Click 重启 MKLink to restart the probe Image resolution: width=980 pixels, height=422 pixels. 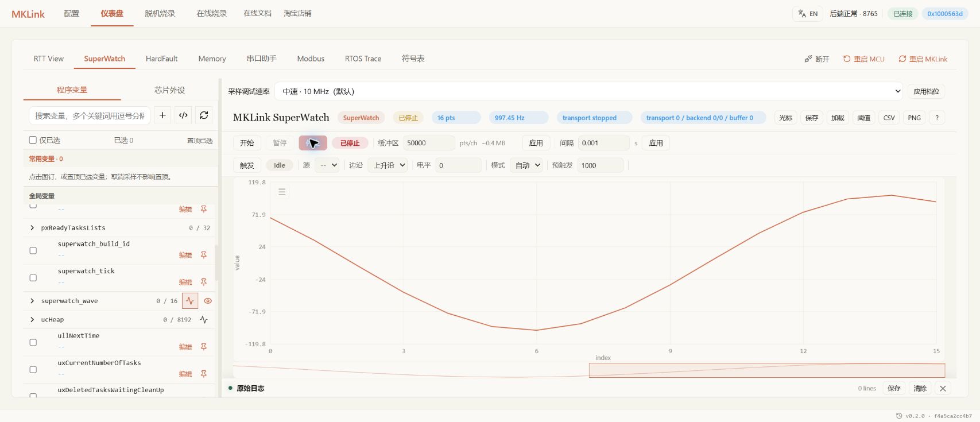click(x=923, y=59)
